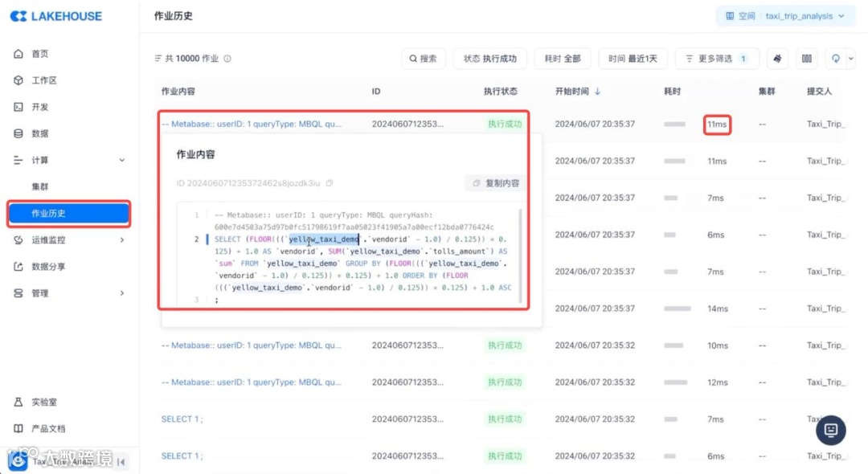Open the 耗时 全部 filter
Viewport: 868px width, 474px height.
click(x=563, y=59)
